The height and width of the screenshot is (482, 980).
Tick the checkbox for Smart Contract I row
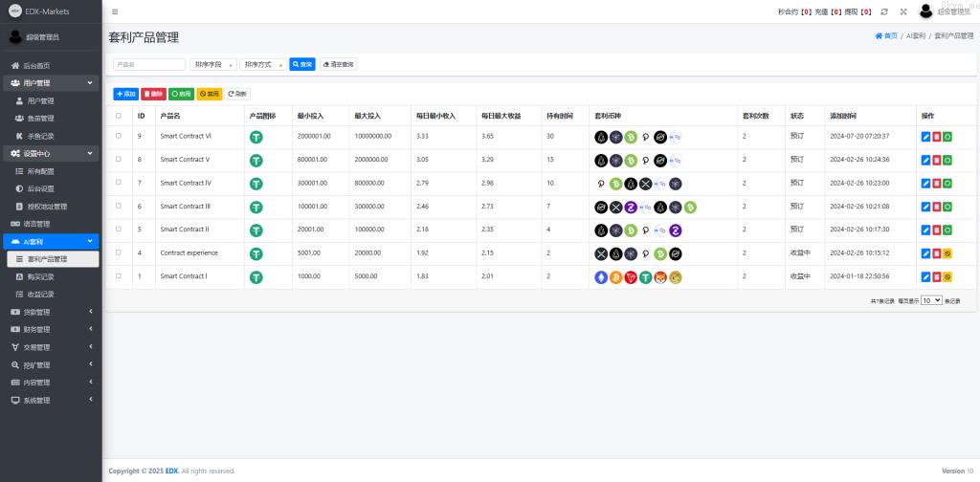coord(119,276)
